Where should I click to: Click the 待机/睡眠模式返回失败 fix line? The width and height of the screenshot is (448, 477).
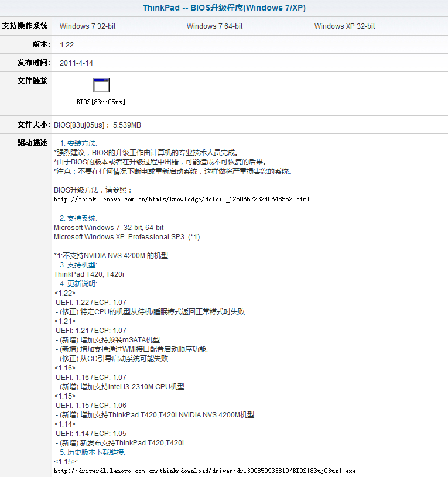pyautogui.click(x=151, y=312)
